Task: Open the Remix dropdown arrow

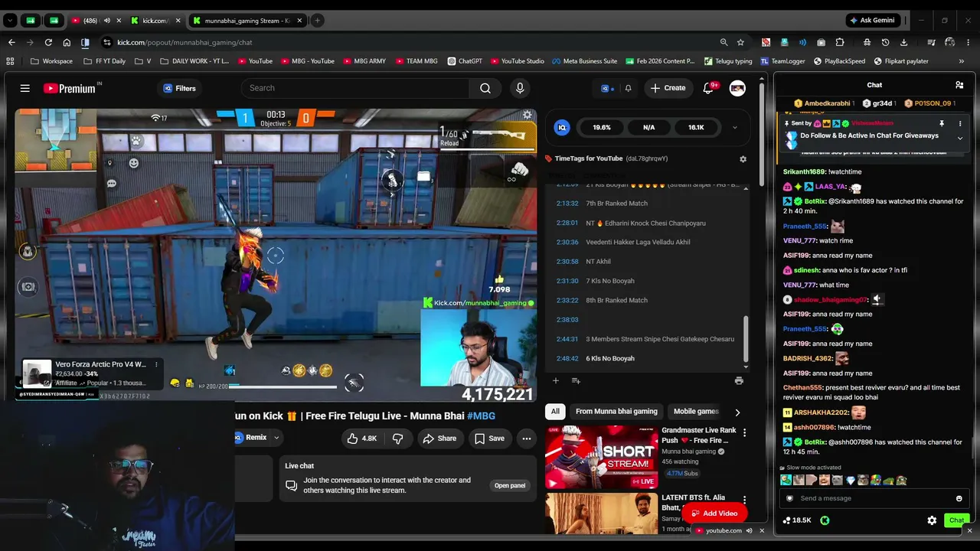Action: 276,438
